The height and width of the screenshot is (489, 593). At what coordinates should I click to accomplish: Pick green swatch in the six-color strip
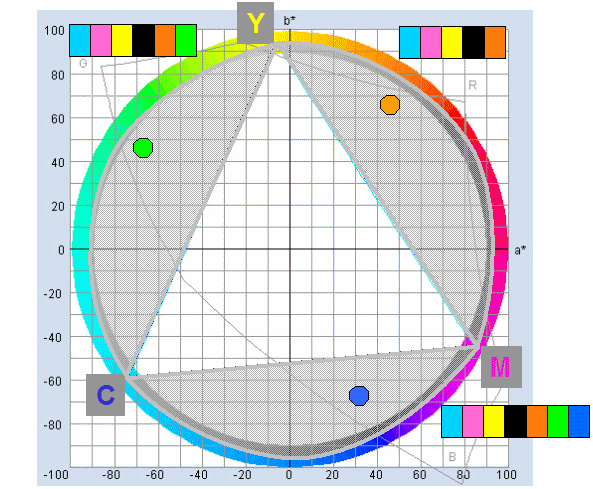click(x=186, y=40)
